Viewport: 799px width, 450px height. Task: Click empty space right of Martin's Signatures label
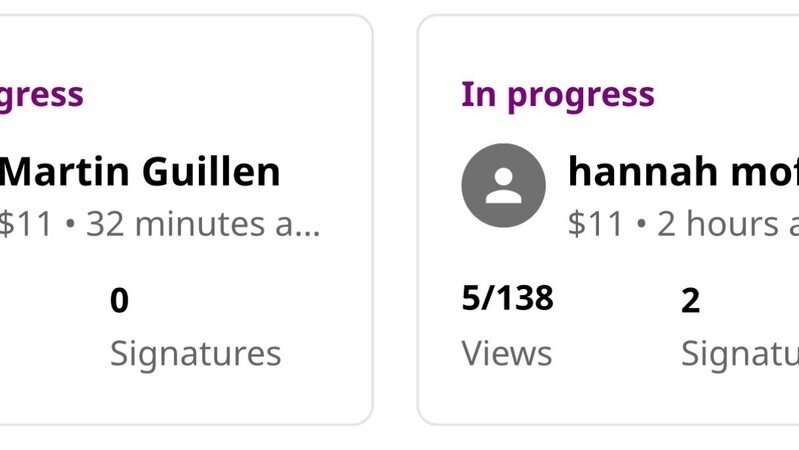(x=325, y=353)
